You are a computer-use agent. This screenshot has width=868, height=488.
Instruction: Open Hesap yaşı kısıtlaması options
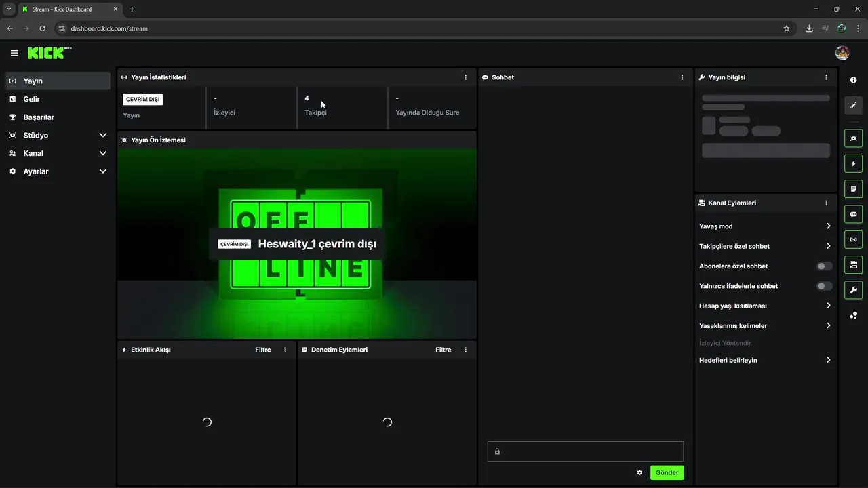click(765, 306)
